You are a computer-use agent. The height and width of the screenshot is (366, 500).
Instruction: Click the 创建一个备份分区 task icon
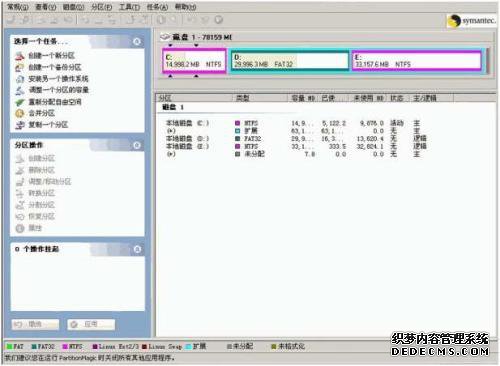(x=20, y=67)
